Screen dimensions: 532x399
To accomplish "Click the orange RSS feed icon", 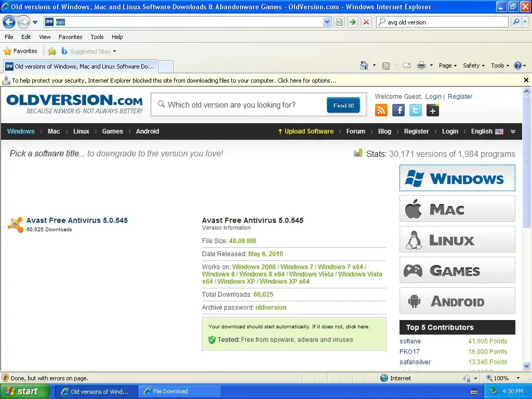I will (x=381, y=110).
